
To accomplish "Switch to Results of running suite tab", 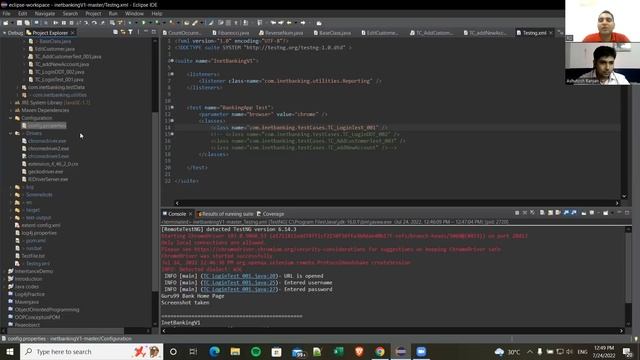I will pyautogui.click(x=225, y=214).
